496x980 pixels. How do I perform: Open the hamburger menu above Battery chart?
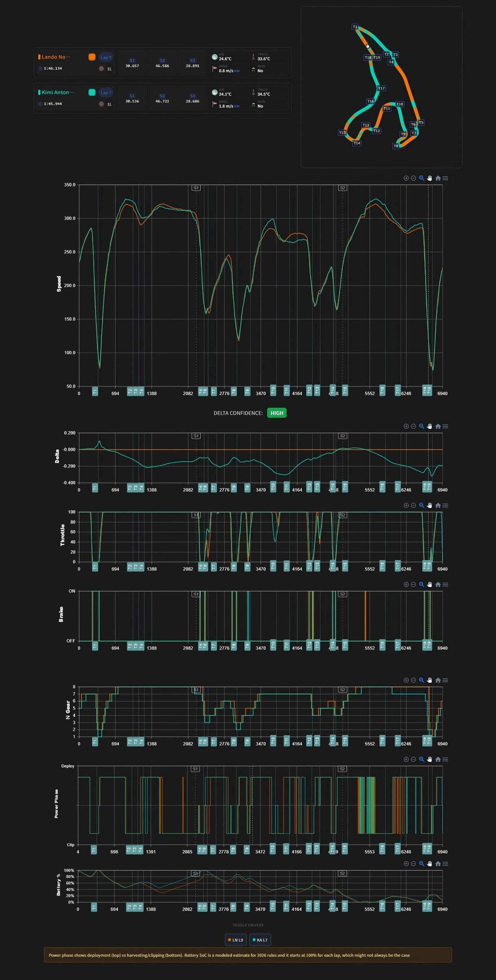[x=445, y=864]
